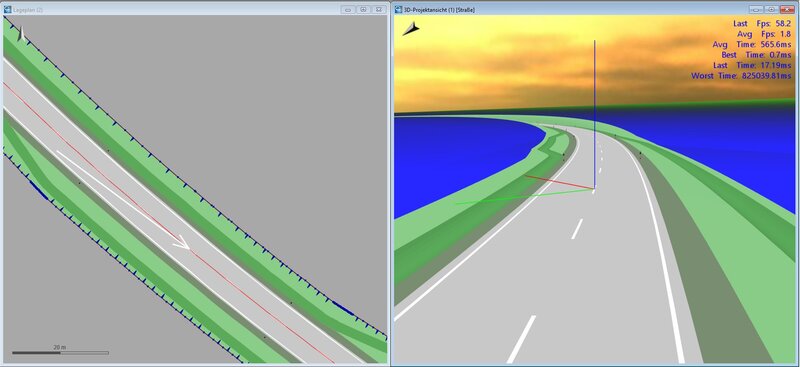Click the Last Fps readout
The width and height of the screenshot is (800, 367).
(762, 23)
